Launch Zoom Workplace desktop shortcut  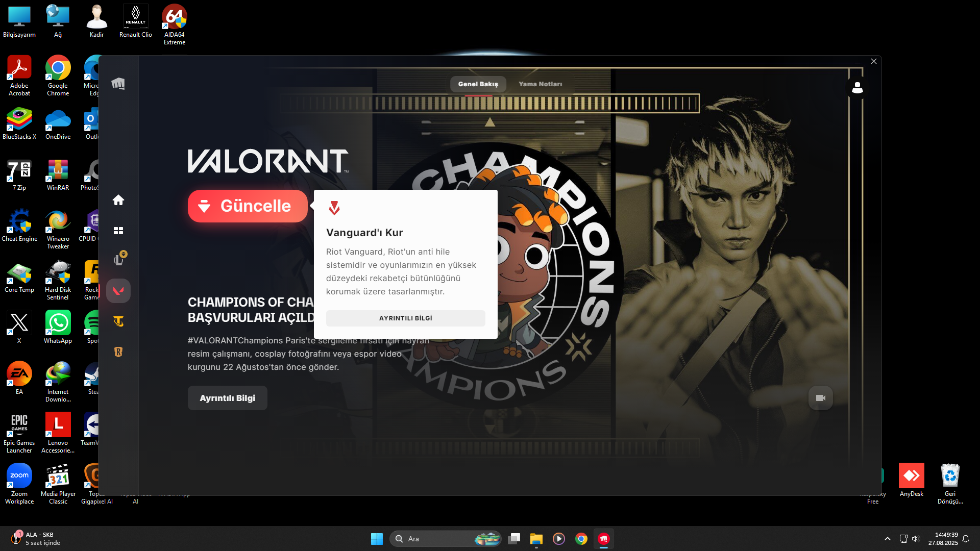19,485
